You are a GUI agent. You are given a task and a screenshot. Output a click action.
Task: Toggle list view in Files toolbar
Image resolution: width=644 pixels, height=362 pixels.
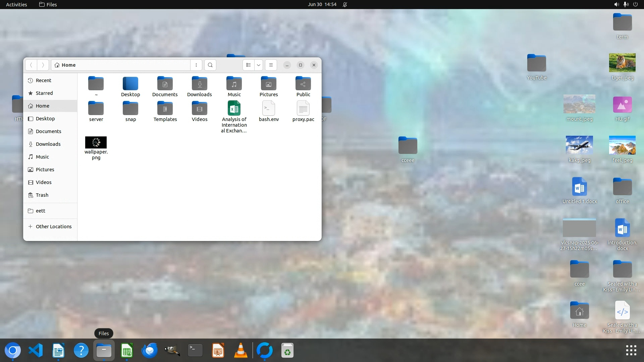click(x=249, y=65)
